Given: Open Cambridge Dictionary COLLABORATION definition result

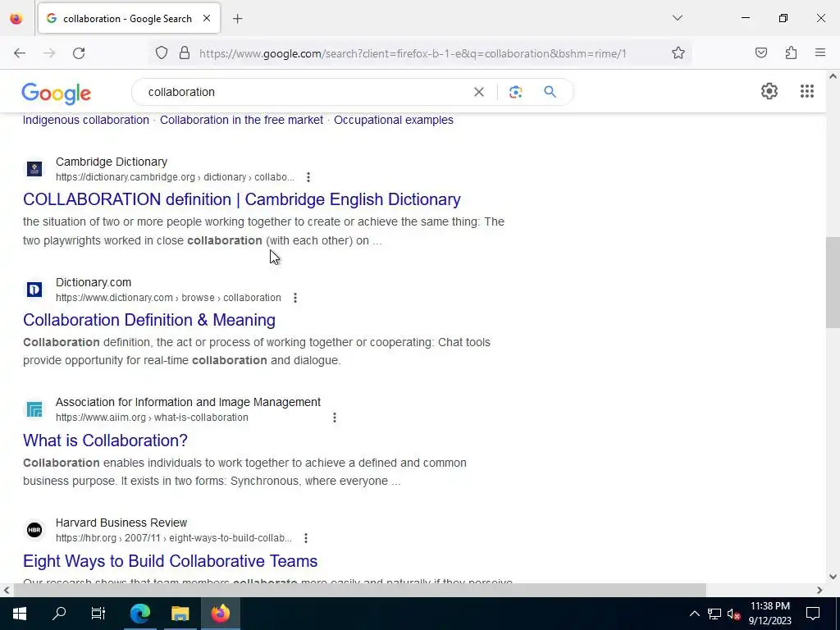Looking at the screenshot, I should pos(242,199).
